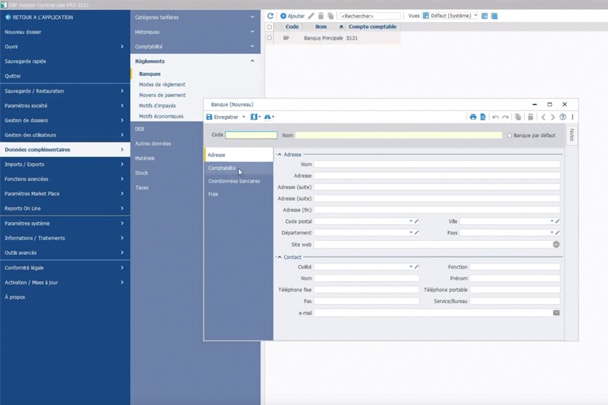
Task: Toggle the select-all checkbox in list header
Action: click(x=270, y=27)
